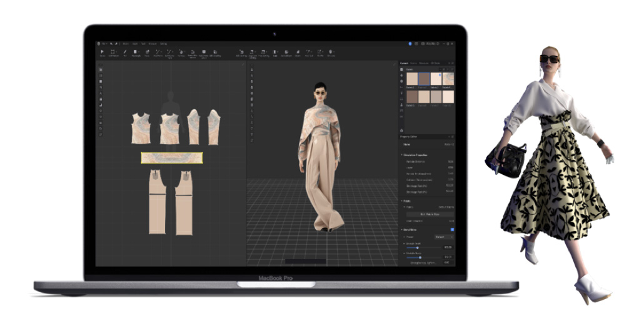644x316 pixels.
Task: Click the Property Editor panel title
Action: [x=409, y=137]
